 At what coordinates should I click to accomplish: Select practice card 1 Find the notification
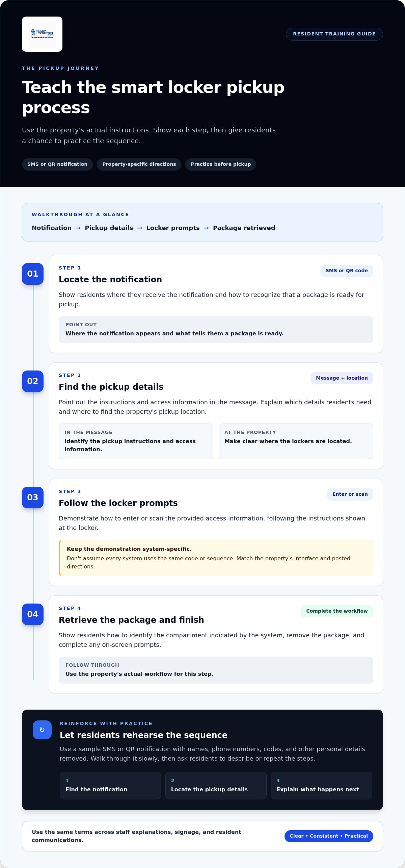tap(110, 786)
